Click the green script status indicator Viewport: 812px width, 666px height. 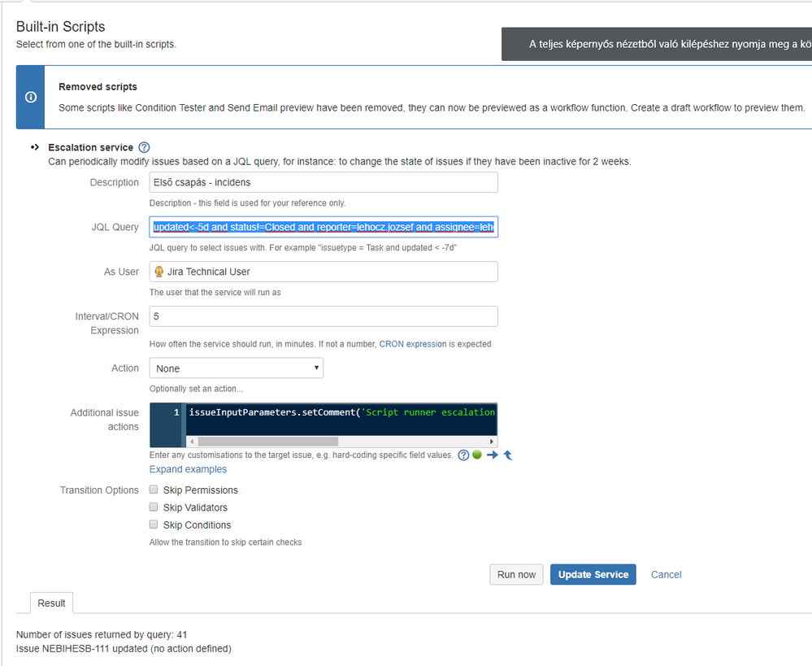[477, 455]
